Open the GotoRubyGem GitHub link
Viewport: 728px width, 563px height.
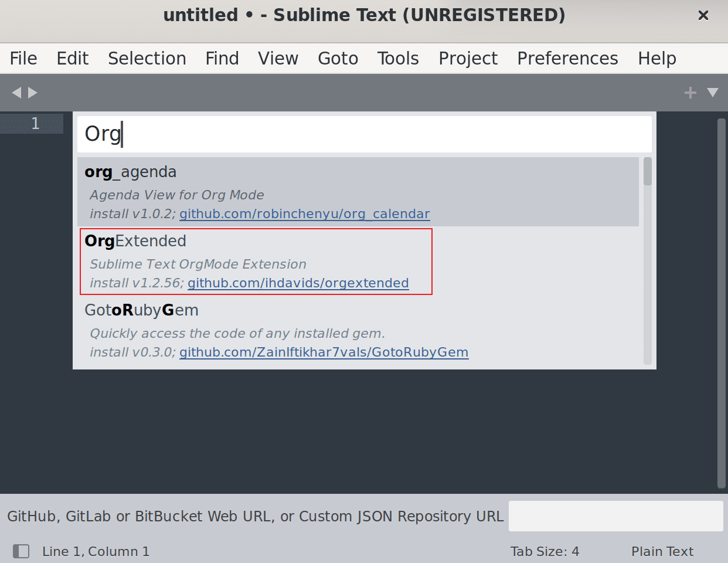(324, 352)
